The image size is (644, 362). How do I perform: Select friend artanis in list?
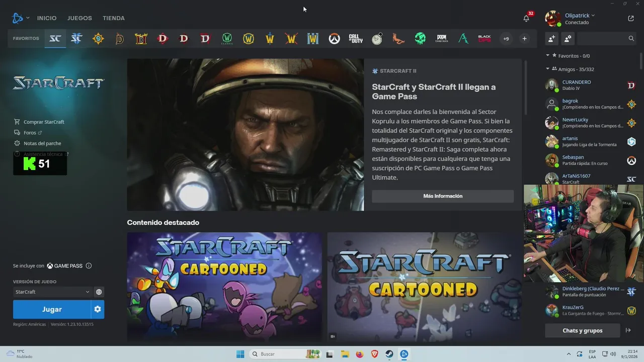[591, 141]
